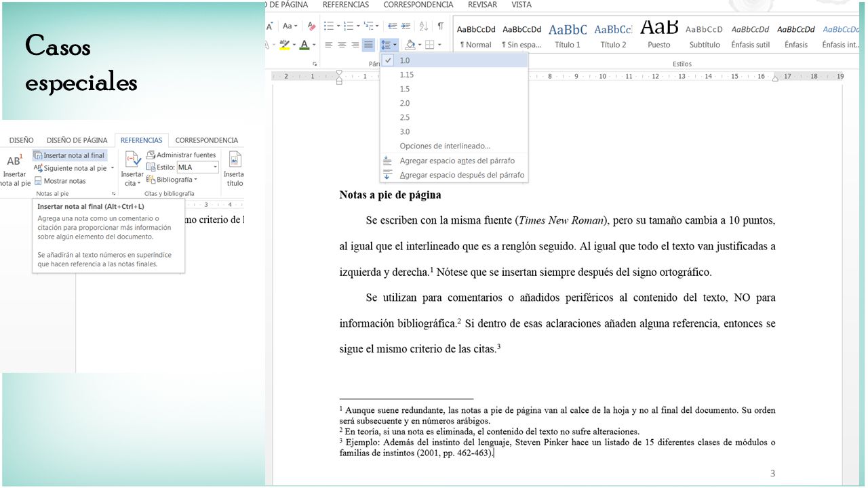Expand the borders dropdown arrow

439,45
